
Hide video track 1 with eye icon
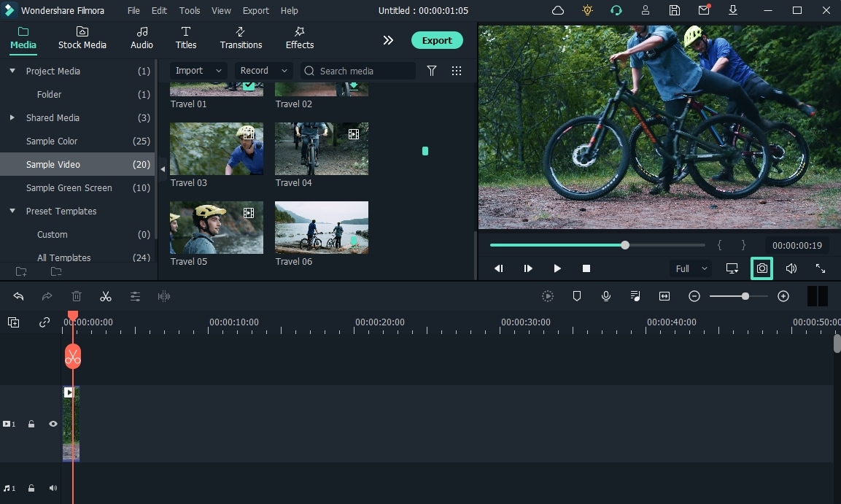[53, 424]
